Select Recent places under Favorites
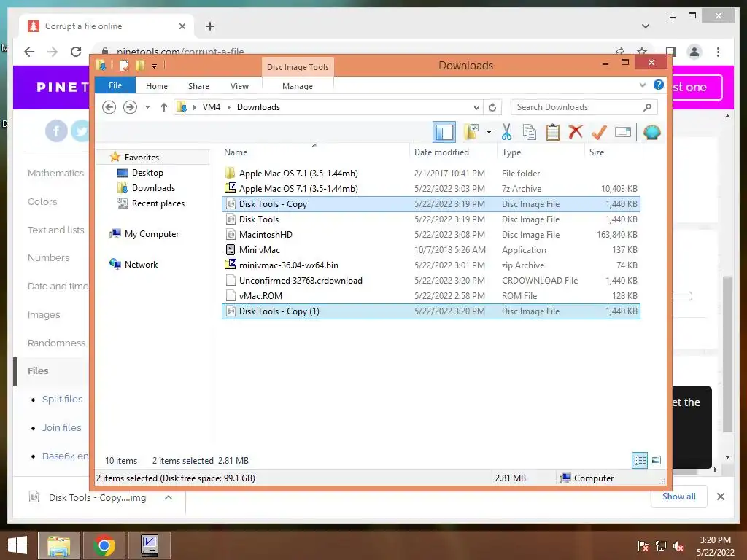This screenshot has height=560, width=747. (158, 203)
